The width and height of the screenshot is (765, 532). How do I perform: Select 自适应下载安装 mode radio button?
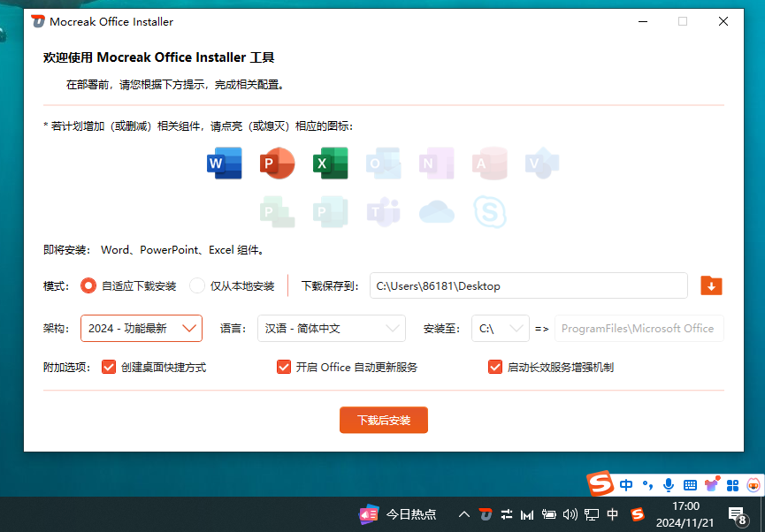tap(88, 285)
